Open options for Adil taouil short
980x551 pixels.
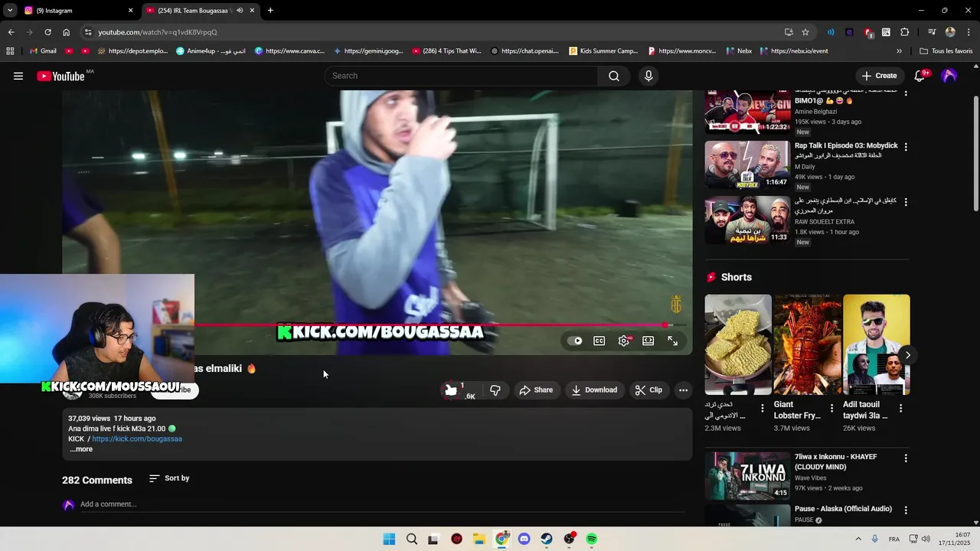(900, 409)
